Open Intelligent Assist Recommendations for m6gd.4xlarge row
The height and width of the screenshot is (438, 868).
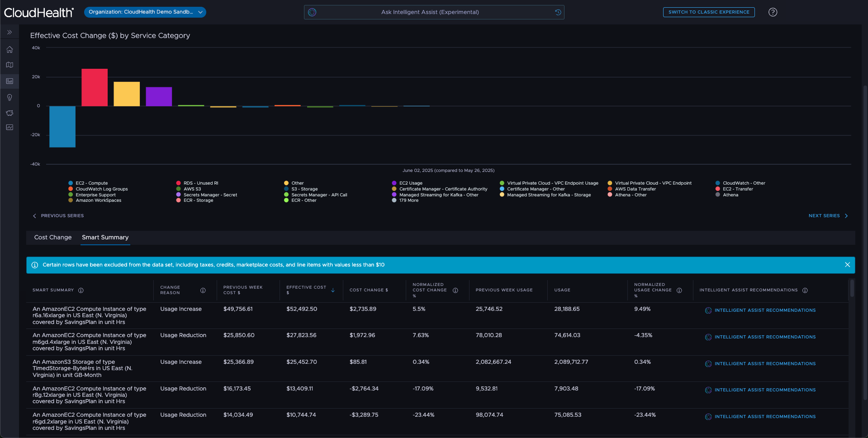point(760,337)
